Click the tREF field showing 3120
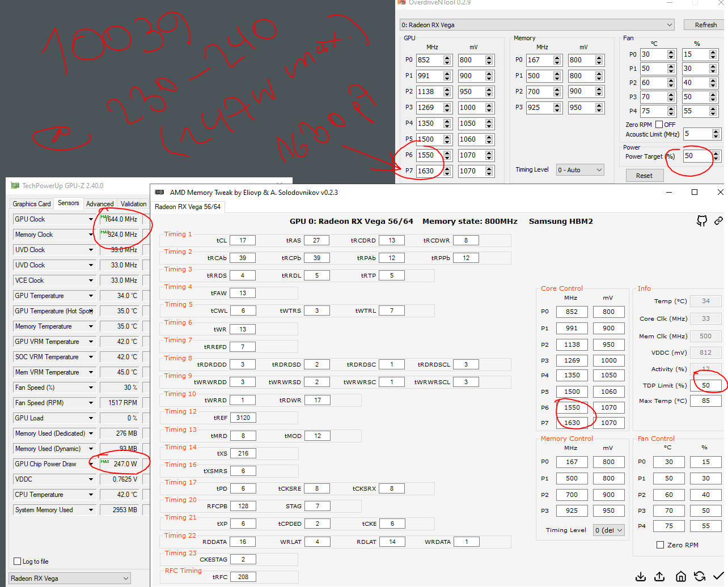728x587 pixels. (243, 418)
